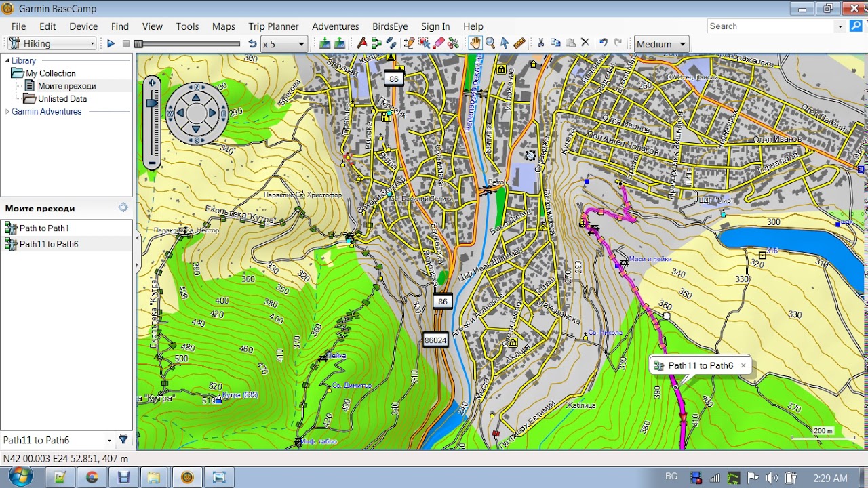Open list options gear in Моите преходи
The width and height of the screenshot is (868, 488).
point(123,207)
